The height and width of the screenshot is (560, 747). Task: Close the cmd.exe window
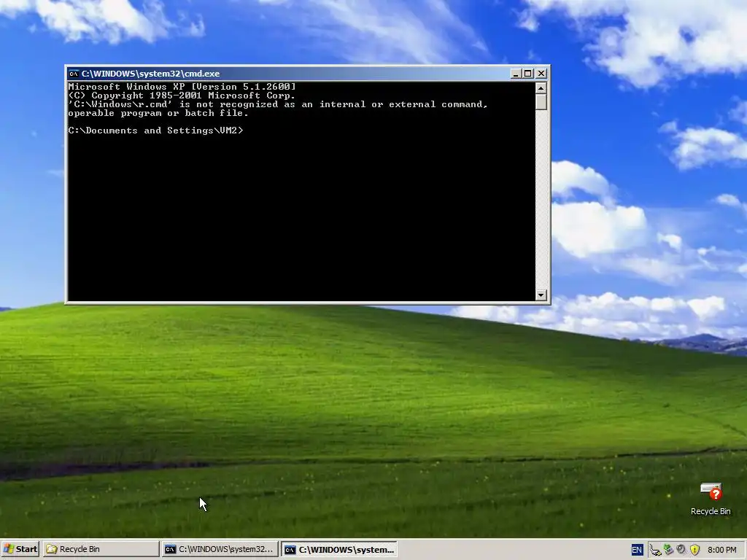point(541,74)
